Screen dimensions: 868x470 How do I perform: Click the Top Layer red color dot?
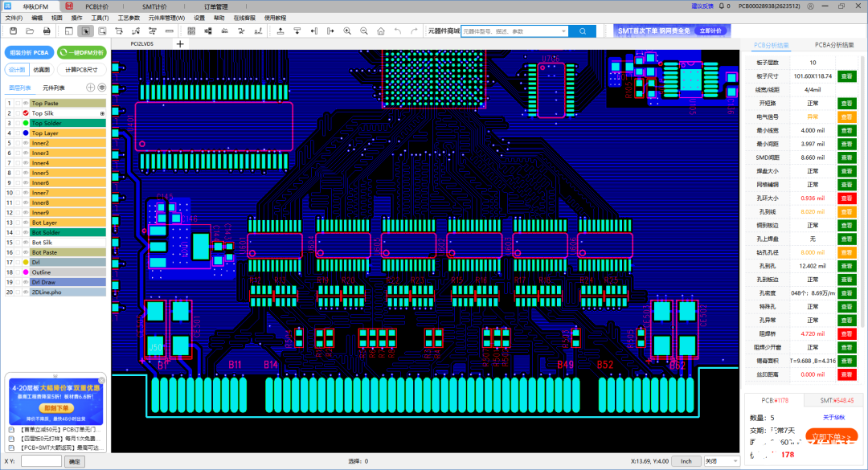tap(26, 133)
